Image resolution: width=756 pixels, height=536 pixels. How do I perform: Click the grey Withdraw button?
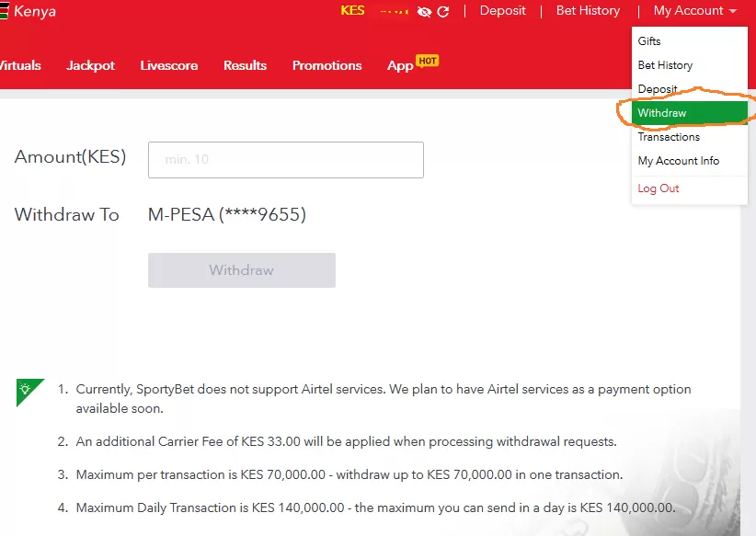242,270
